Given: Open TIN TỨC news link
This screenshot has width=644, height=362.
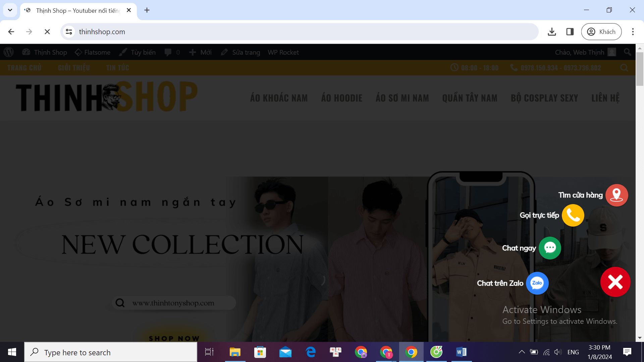Looking at the screenshot, I should point(118,68).
